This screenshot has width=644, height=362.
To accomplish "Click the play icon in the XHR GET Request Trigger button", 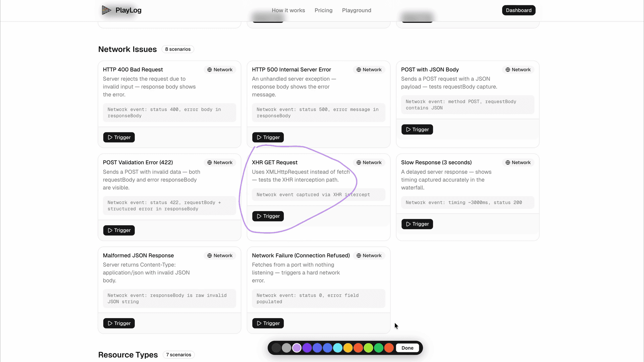I will pyautogui.click(x=259, y=216).
